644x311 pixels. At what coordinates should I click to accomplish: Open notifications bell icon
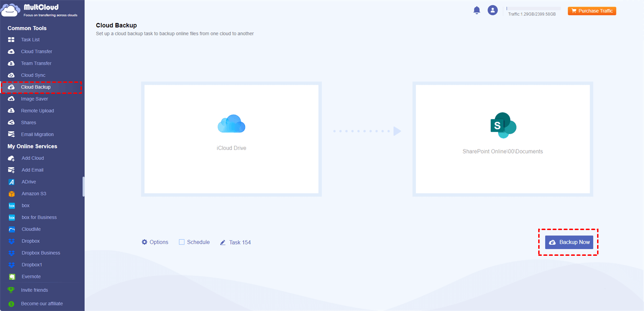477,10
